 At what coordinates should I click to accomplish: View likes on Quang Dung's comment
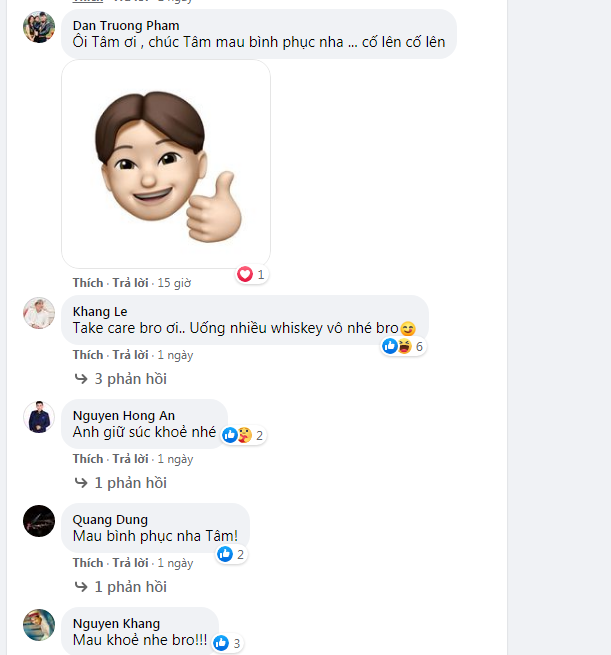tap(231, 554)
